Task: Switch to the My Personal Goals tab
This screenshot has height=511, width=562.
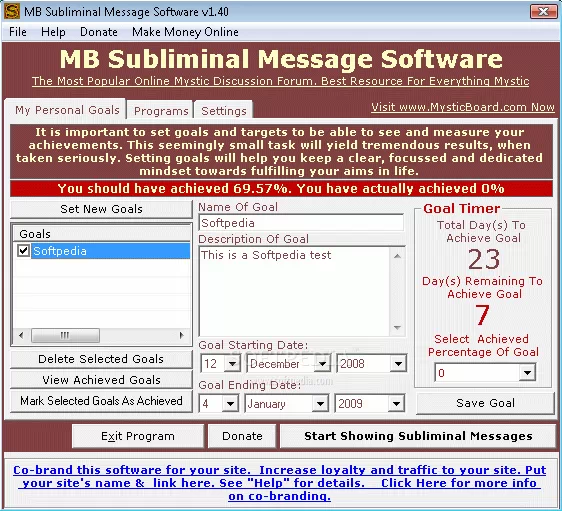Action: click(67, 110)
